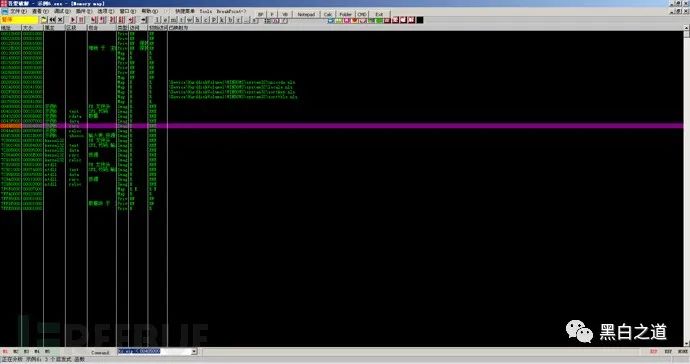Open the 查看 (View) menu

pyautogui.click(x=39, y=11)
